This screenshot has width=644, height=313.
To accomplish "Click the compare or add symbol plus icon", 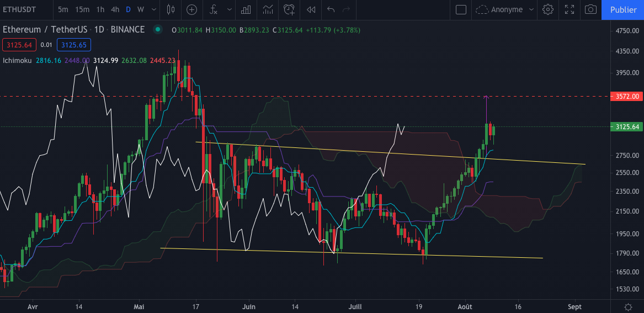I will tap(191, 9).
